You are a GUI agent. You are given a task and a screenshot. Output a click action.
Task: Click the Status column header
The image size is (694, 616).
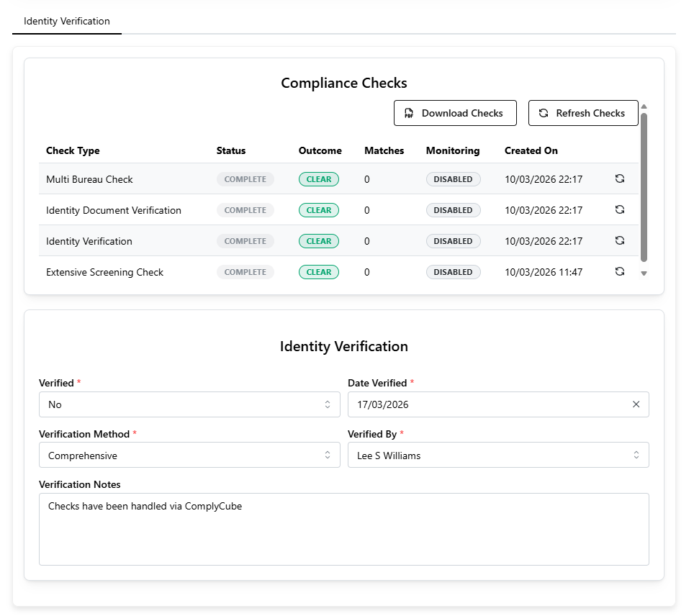pyautogui.click(x=231, y=150)
